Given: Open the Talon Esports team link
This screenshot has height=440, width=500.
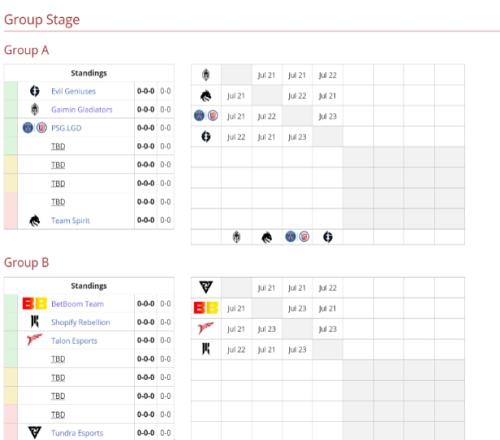Looking at the screenshot, I should [74, 341].
